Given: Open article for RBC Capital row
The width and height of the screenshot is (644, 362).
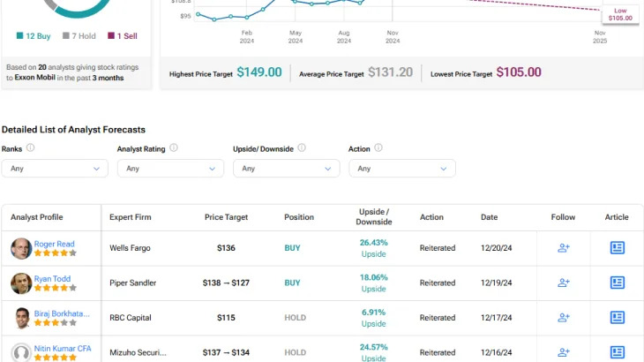Looking at the screenshot, I should pyautogui.click(x=617, y=318).
